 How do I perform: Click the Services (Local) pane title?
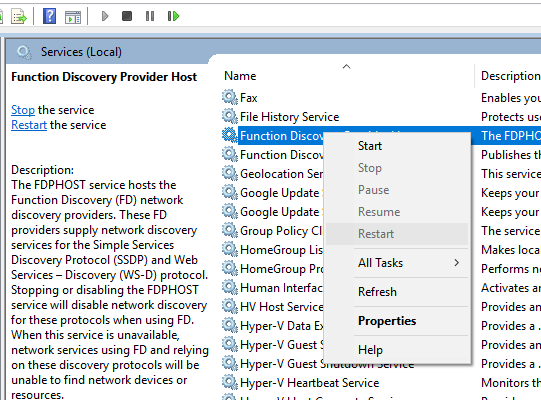tap(81, 52)
